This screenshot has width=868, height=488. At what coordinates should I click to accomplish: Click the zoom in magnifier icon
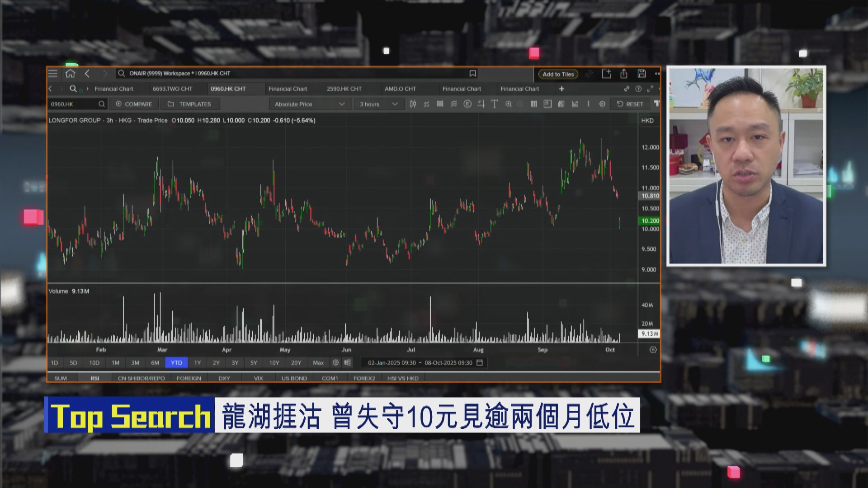(x=509, y=104)
